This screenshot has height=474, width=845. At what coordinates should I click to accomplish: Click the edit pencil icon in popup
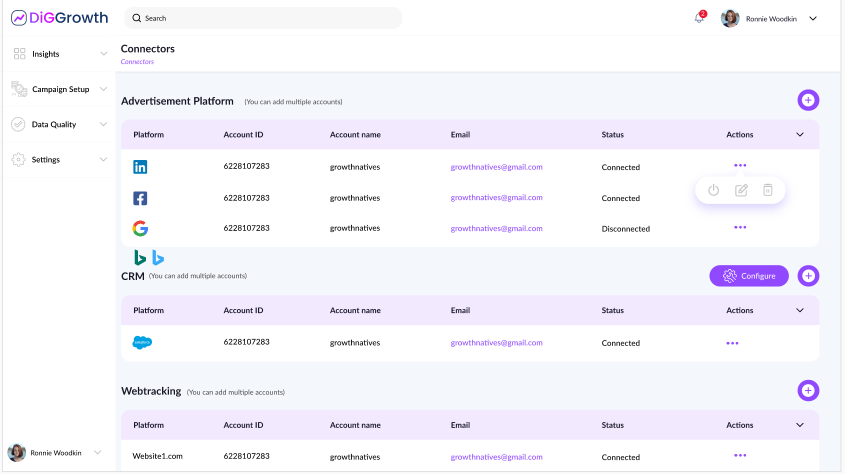pyautogui.click(x=741, y=190)
